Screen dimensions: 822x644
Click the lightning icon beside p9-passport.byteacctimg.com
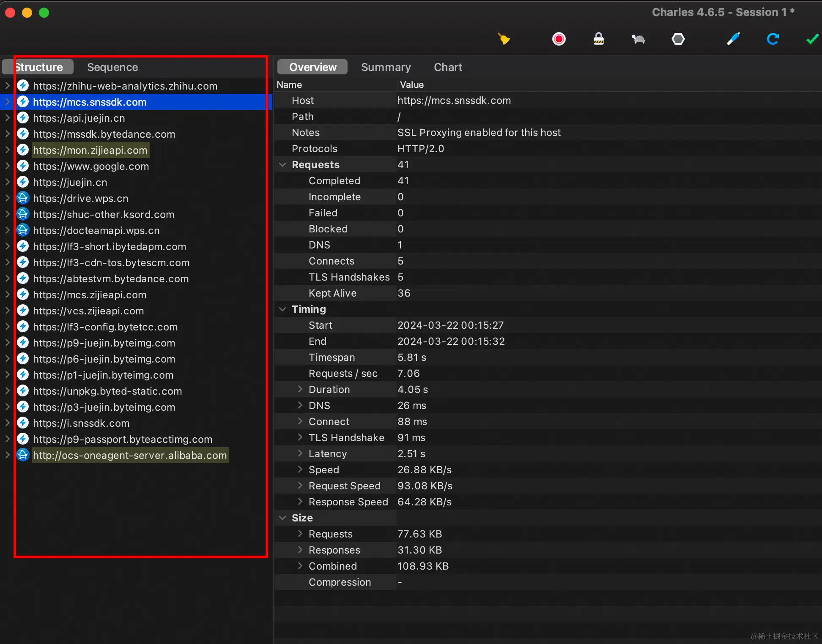point(23,439)
